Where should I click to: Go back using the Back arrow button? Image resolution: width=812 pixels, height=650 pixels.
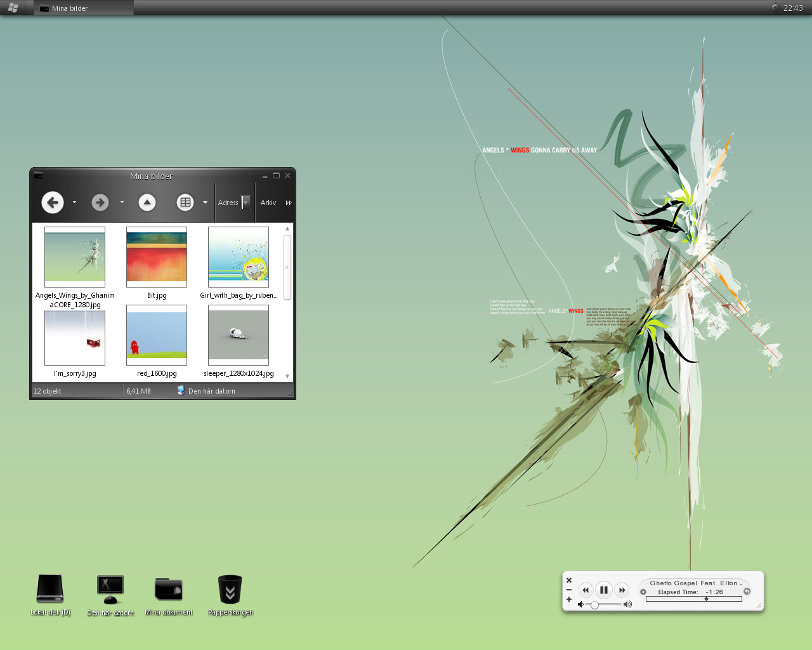pos(53,202)
